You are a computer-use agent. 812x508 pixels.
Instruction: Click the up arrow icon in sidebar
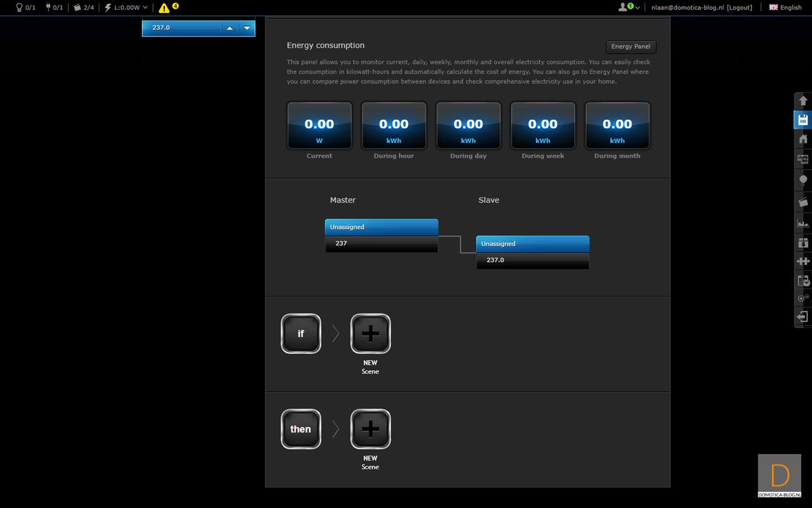pos(803,101)
